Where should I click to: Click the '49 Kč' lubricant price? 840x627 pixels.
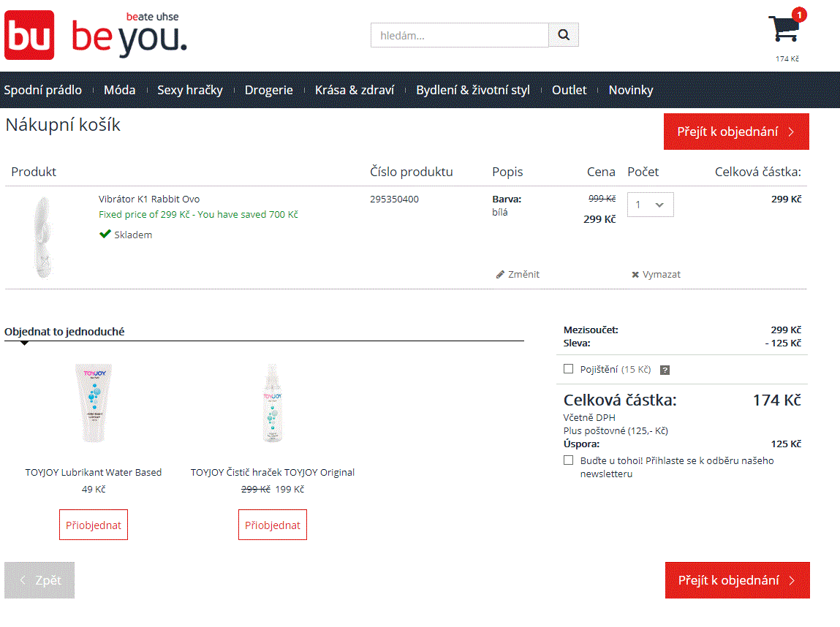(x=94, y=490)
